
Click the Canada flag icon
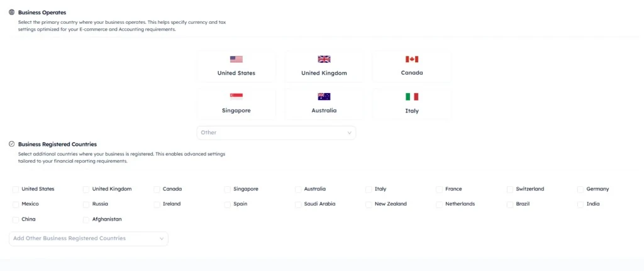click(x=411, y=59)
